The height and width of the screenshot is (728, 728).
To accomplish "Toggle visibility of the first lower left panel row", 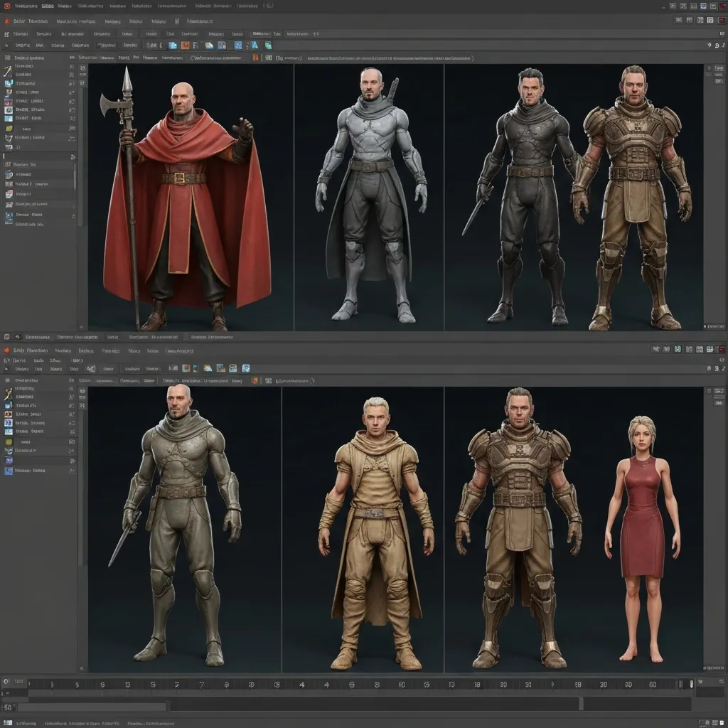I will tap(72, 390).
